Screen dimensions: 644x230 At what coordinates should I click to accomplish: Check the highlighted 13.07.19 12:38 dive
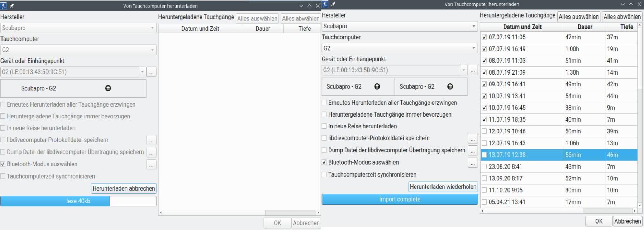tap(484, 155)
